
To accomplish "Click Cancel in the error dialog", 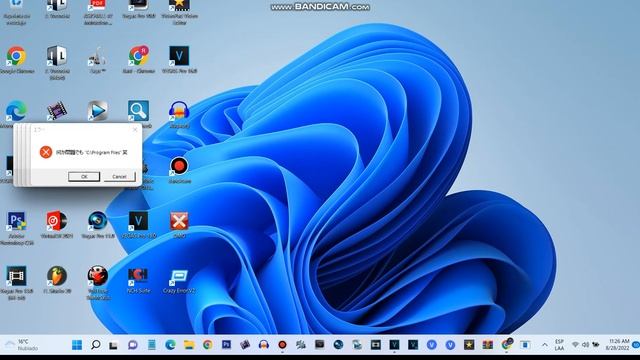I will click(119, 176).
